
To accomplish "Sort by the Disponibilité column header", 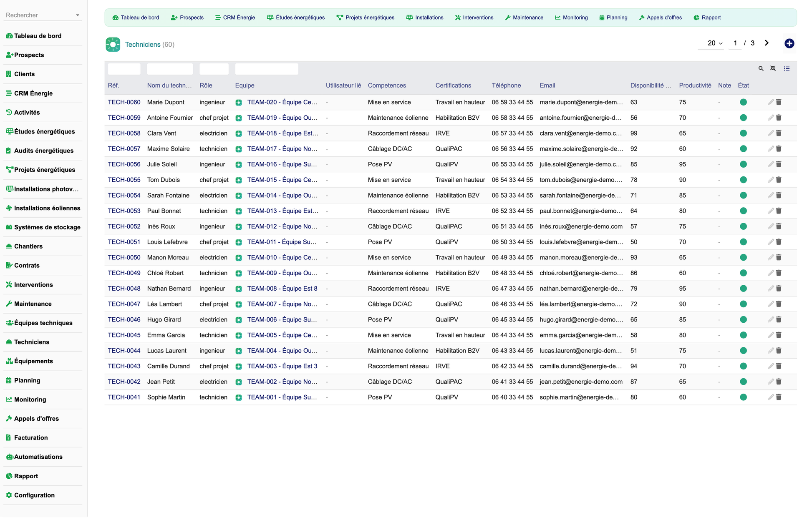I will [x=651, y=85].
